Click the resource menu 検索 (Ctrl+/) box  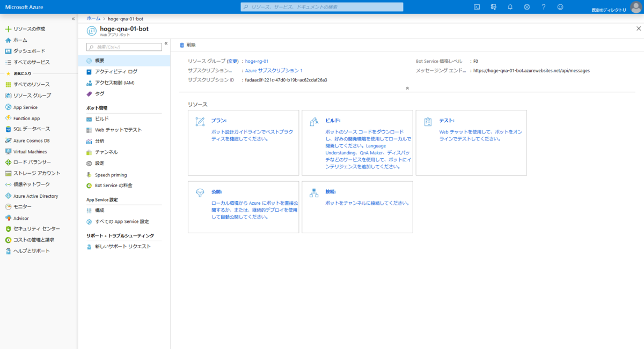[124, 47]
